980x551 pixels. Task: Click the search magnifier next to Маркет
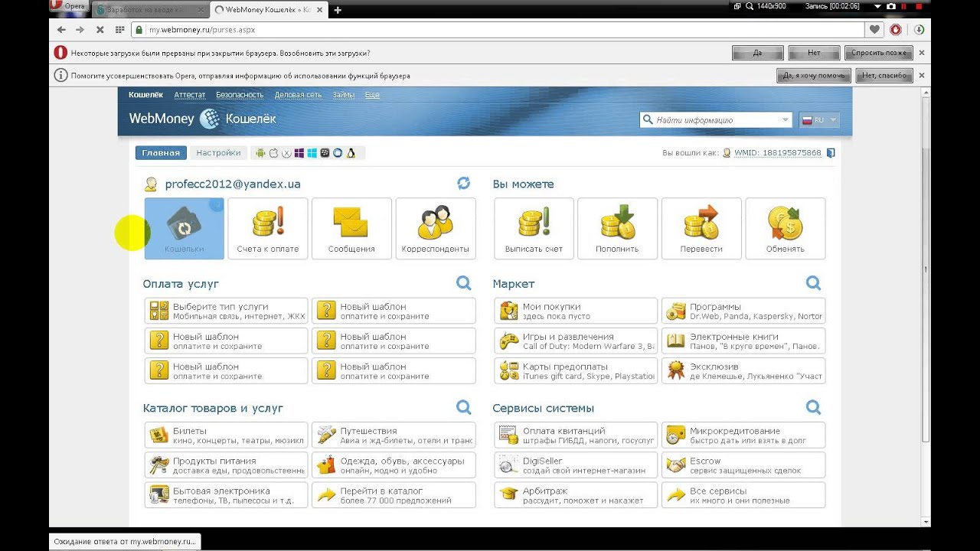tap(813, 283)
